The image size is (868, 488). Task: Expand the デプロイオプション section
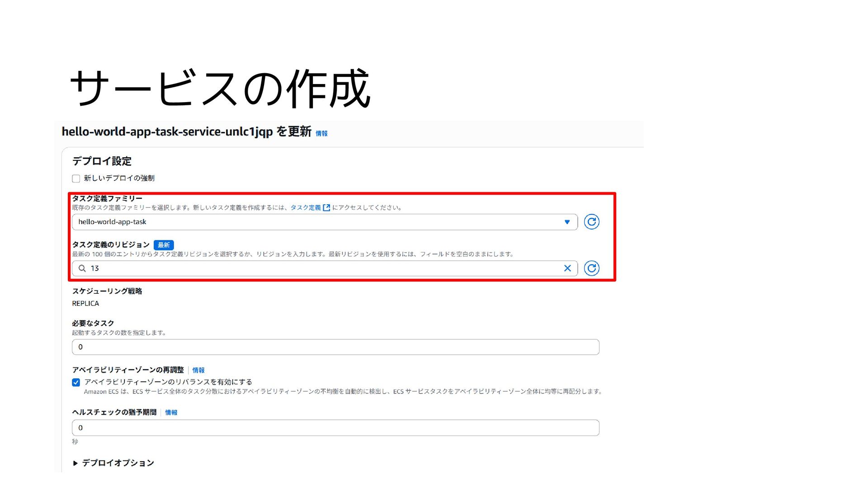tap(75, 463)
